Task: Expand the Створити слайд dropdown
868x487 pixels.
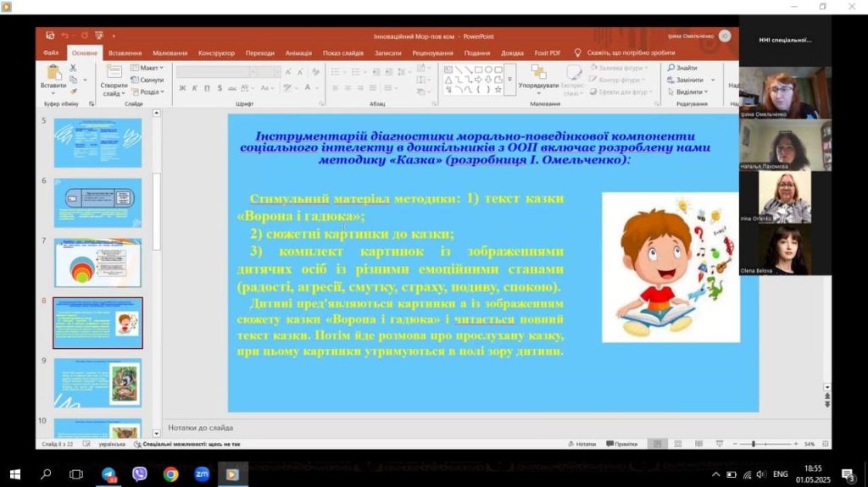Action: (114, 93)
